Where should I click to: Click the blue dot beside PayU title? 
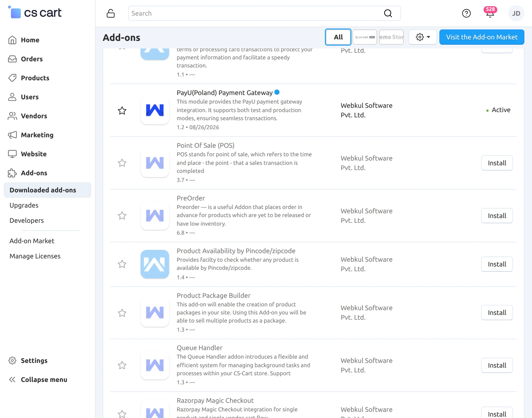(x=277, y=92)
